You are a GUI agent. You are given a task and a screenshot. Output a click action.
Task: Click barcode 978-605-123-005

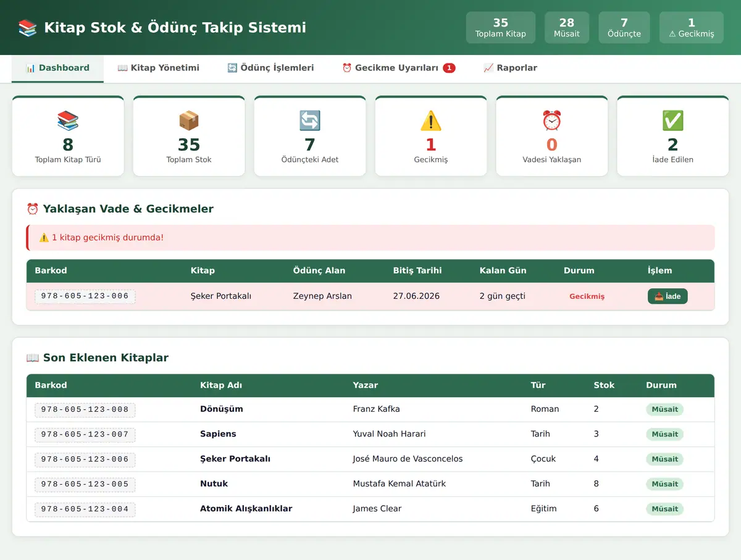click(x=85, y=484)
